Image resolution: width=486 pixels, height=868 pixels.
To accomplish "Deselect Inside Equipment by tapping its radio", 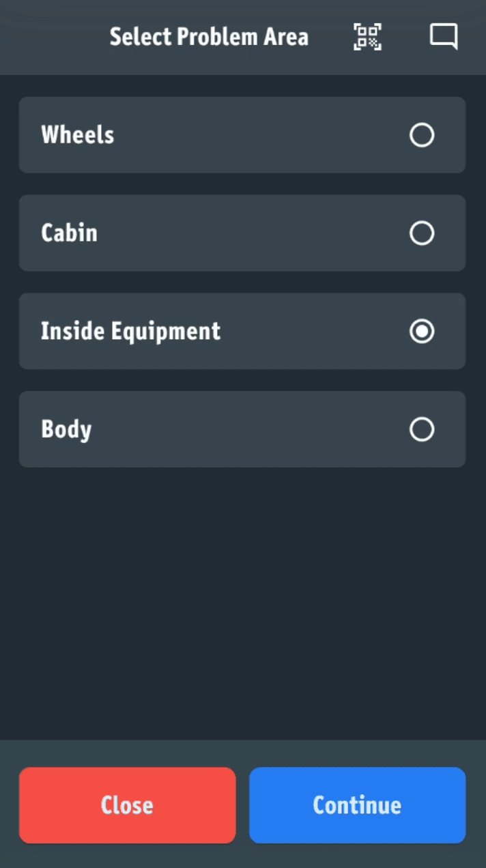I will (x=422, y=331).
